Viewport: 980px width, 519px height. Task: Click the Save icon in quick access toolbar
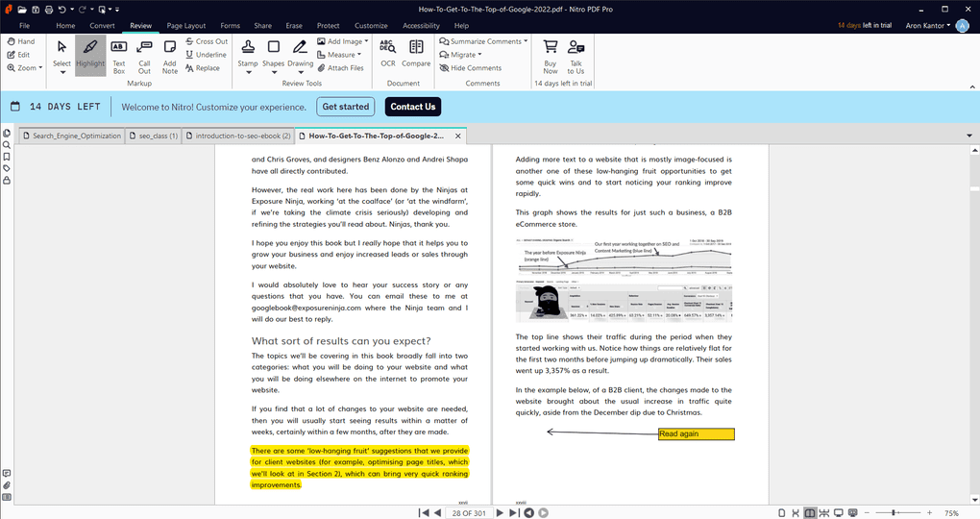pyautogui.click(x=36, y=10)
